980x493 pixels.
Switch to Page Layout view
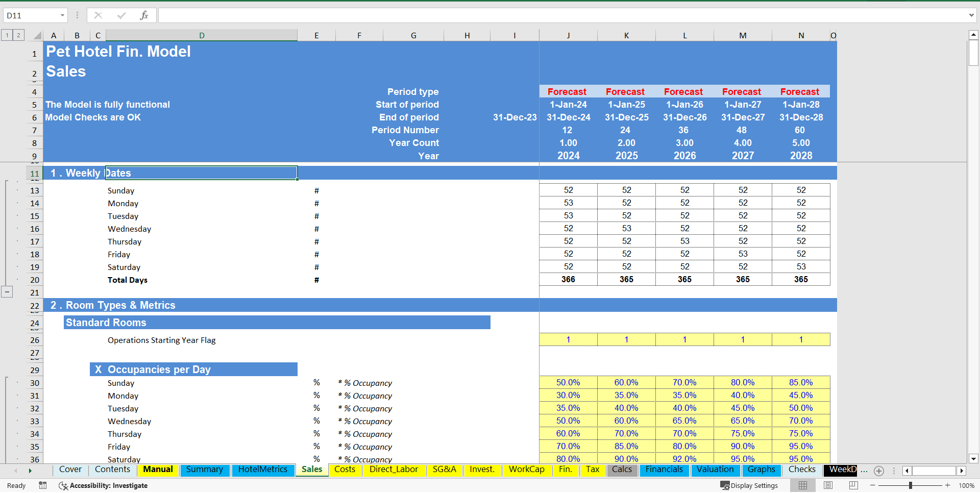(828, 485)
